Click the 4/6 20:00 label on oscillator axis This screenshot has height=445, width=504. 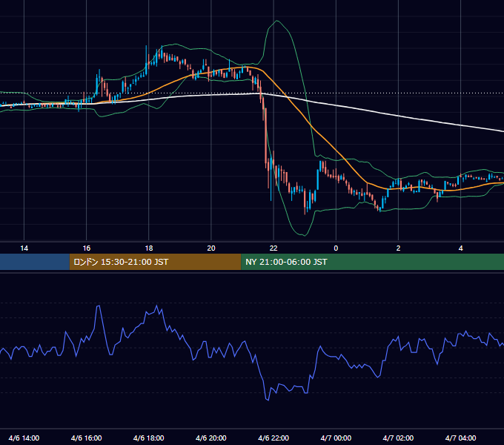point(211,438)
